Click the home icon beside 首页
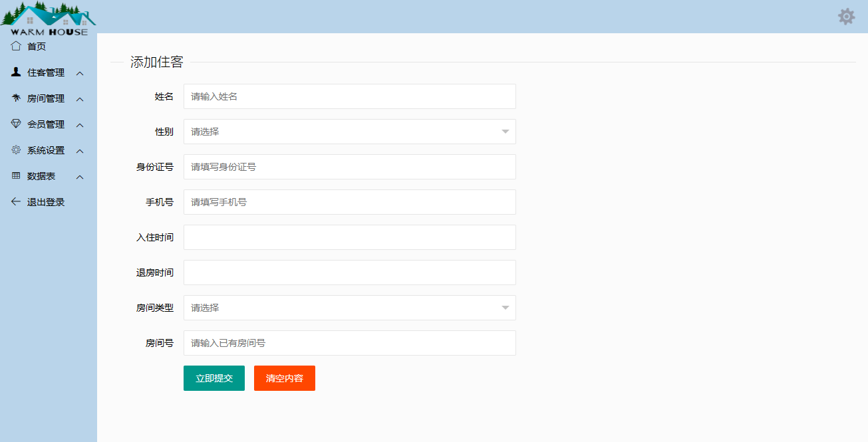 click(16, 46)
